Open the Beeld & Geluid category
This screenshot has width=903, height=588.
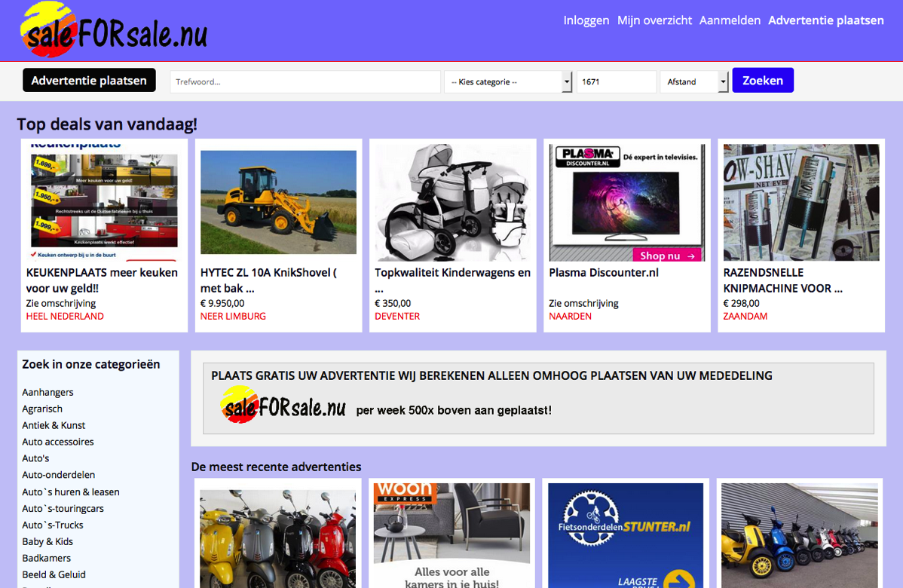coord(54,574)
